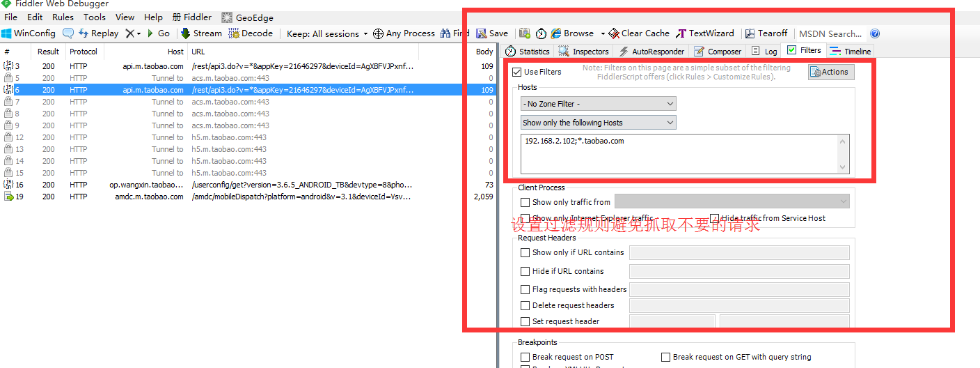
Task: Open the client process dropdown
Action: click(732, 202)
